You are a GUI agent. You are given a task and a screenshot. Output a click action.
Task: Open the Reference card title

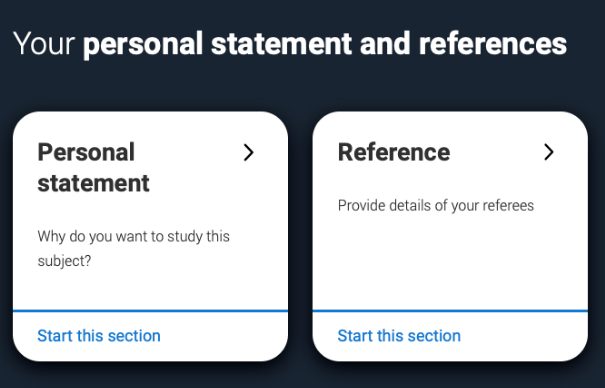(x=394, y=152)
